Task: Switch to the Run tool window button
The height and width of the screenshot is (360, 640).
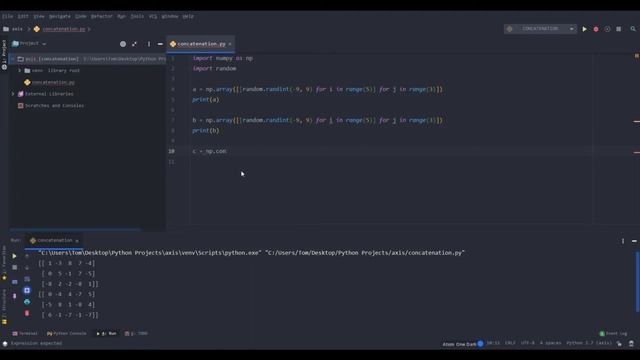Action: click(106, 333)
